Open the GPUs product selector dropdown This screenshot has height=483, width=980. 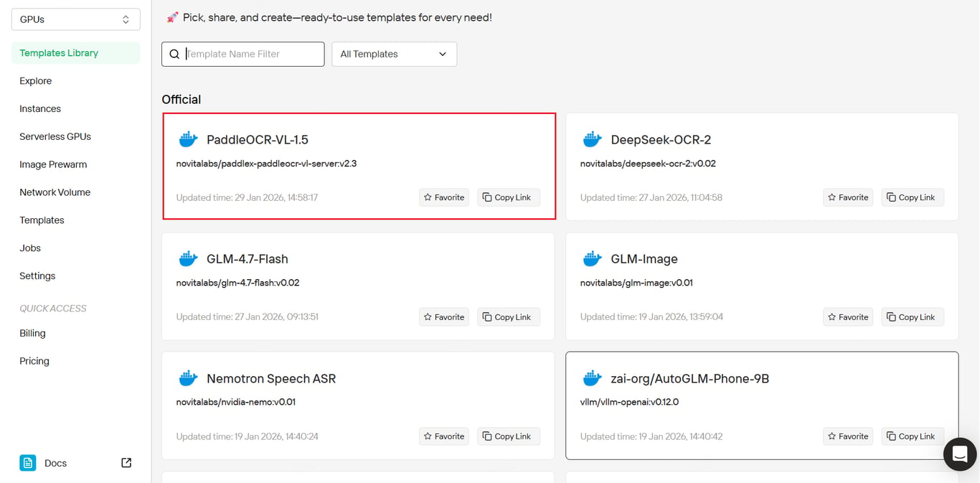click(x=75, y=19)
